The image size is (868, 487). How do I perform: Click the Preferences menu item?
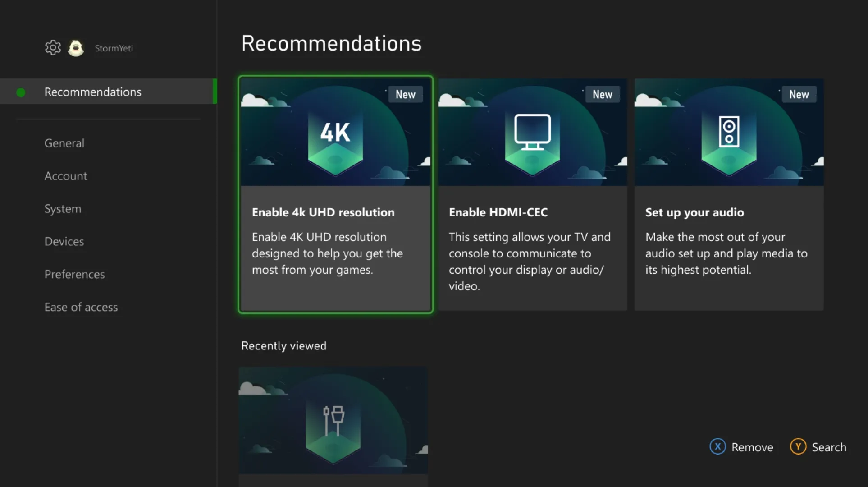click(x=74, y=274)
